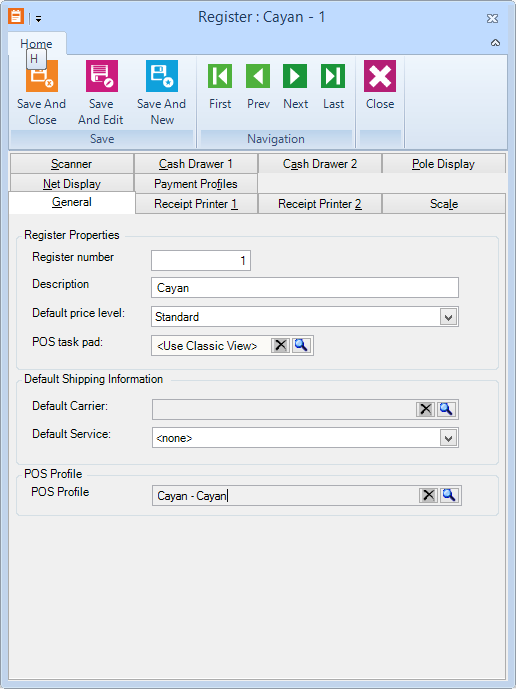Navigate to the Next record
The image size is (516, 689).
295,76
